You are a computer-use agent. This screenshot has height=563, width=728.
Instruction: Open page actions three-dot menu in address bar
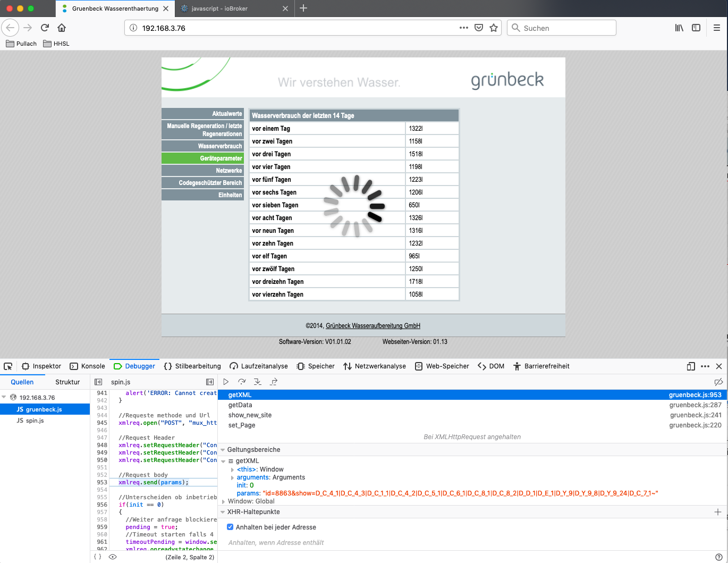pos(464,28)
